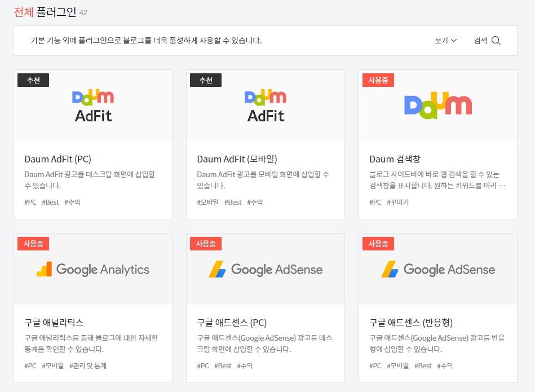The height and width of the screenshot is (392, 535).
Task: Click the #수익 tag under Daum AdFit (모바일)
Action: 255,202
